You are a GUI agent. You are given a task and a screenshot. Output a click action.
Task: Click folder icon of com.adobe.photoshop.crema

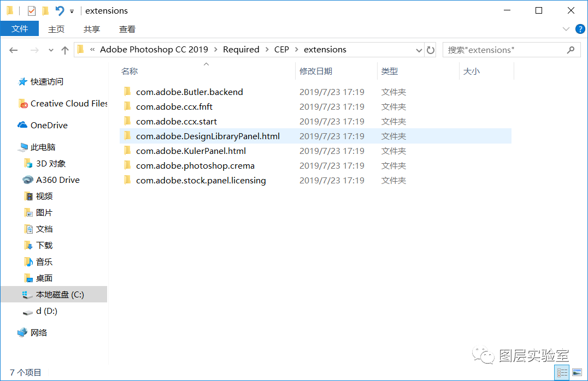click(127, 165)
